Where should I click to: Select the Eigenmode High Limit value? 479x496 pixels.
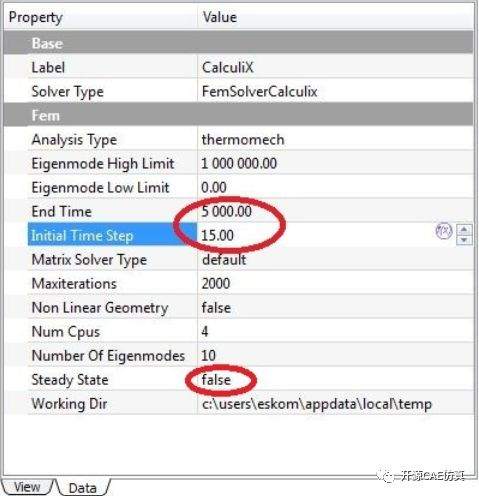tap(335, 163)
